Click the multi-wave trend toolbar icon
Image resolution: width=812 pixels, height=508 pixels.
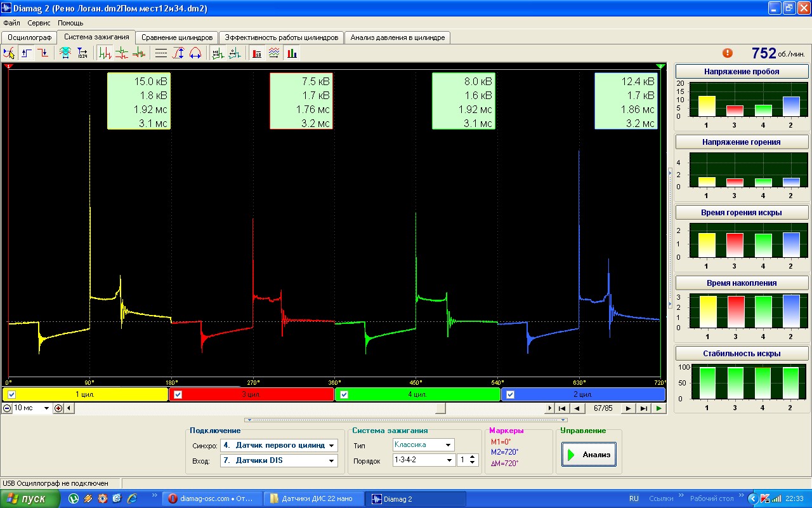click(x=274, y=53)
